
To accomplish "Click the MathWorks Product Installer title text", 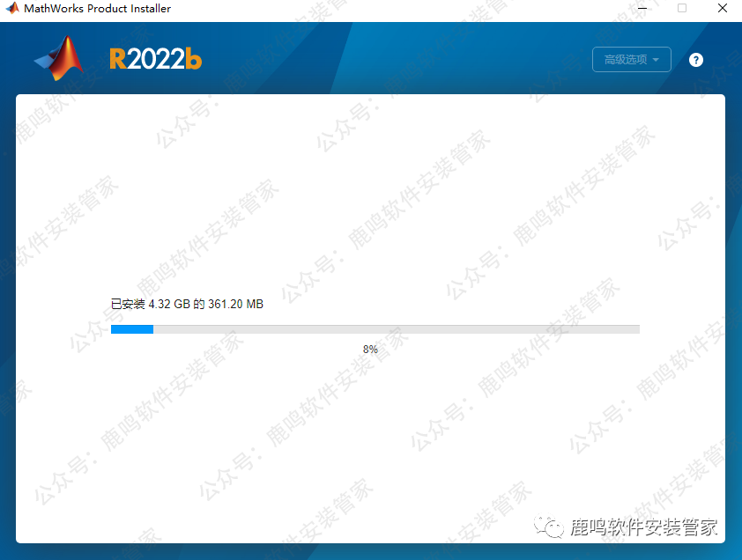I will pyautogui.click(x=98, y=9).
